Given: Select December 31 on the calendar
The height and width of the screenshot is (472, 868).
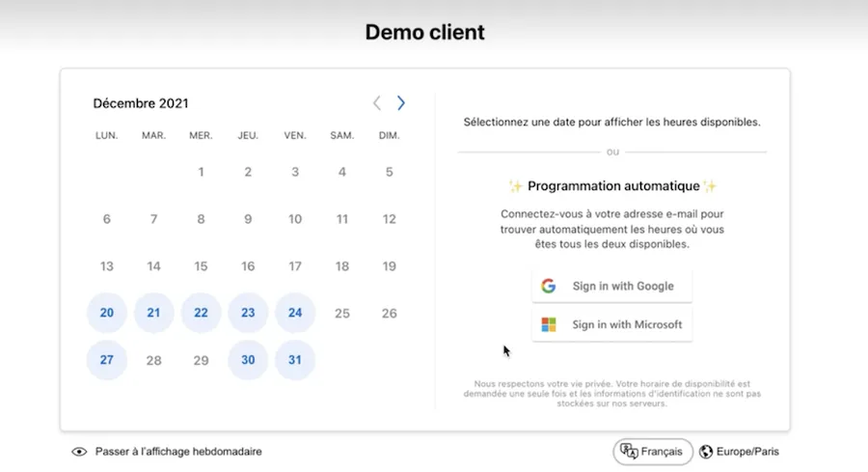Looking at the screenshot, I should click(295, 360).
